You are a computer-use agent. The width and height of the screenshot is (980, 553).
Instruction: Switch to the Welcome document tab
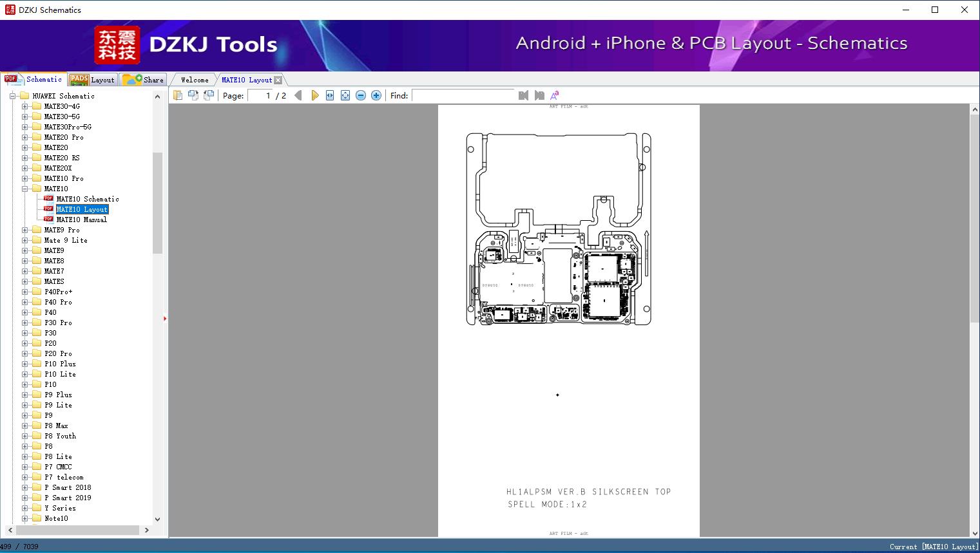[194, 80]
